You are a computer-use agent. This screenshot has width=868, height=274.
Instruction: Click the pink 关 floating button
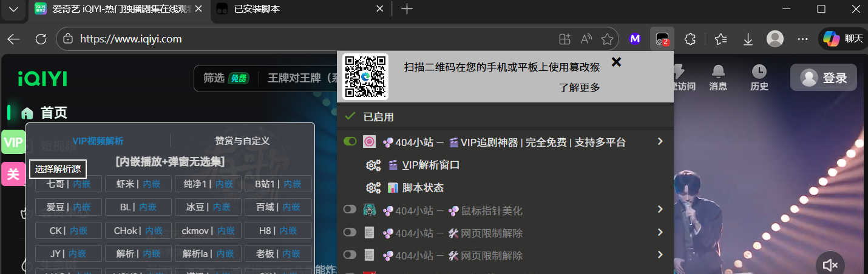coord(13,174)
